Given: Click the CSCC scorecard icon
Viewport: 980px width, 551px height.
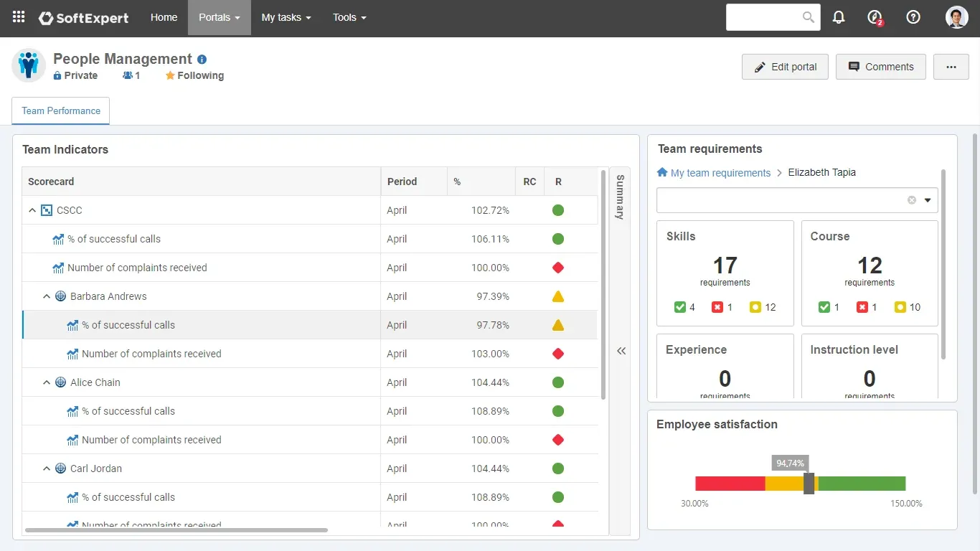Looking at the screenshot, I should pyautogui.click(x=47, y=210).
